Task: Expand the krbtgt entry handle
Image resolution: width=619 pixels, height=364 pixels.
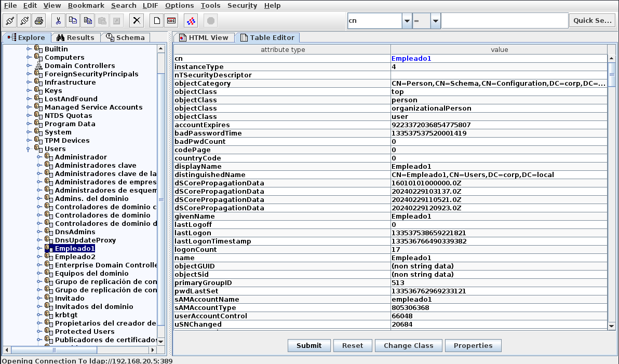Action: pos(38,315)
